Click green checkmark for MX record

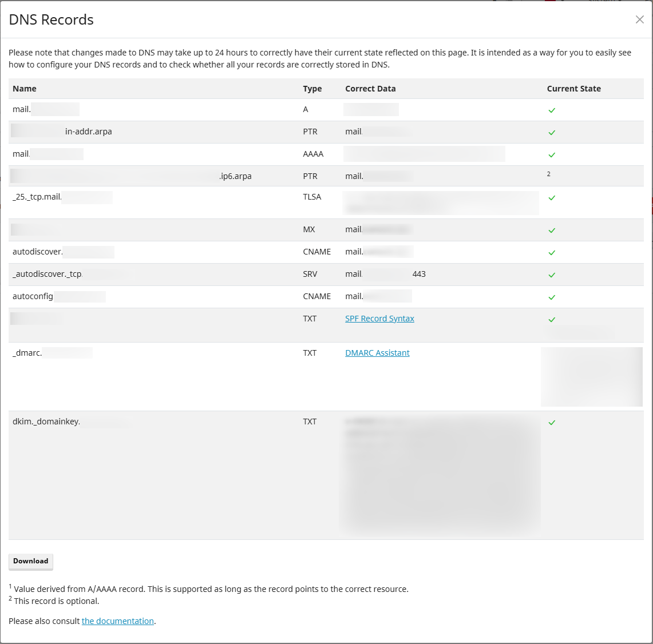coord(552,230)
